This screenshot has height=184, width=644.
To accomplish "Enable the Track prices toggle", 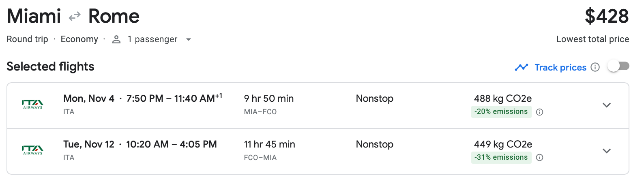I will 618,66.
